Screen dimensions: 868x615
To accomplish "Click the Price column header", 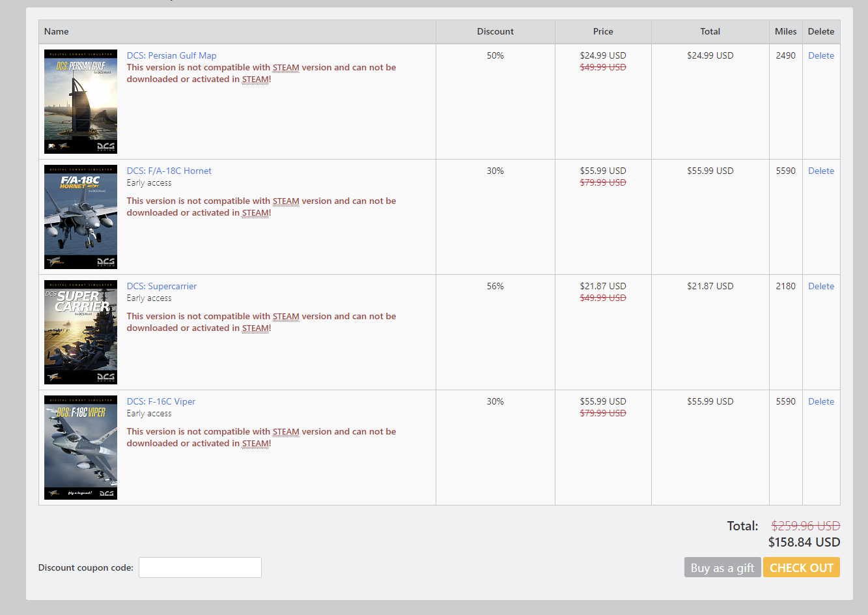I will tap(603, 31).
